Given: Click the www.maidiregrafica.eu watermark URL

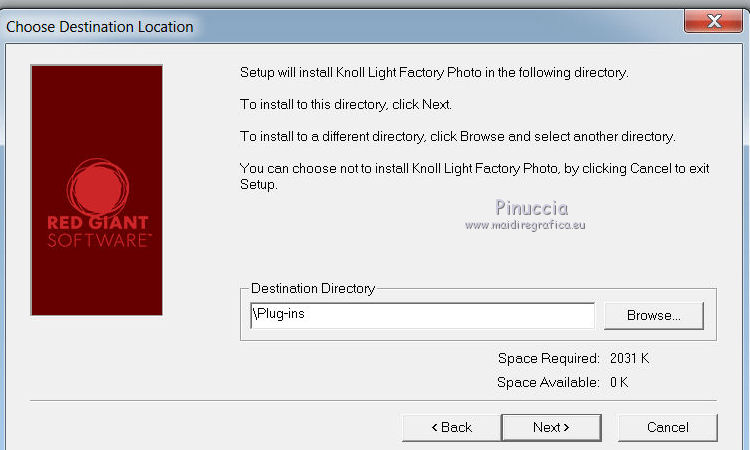Looking at the screenshot, I should point(525,225).
